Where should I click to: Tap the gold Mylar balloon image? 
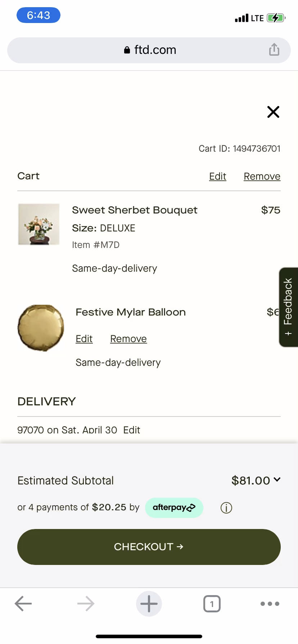[x=41, y=327]
